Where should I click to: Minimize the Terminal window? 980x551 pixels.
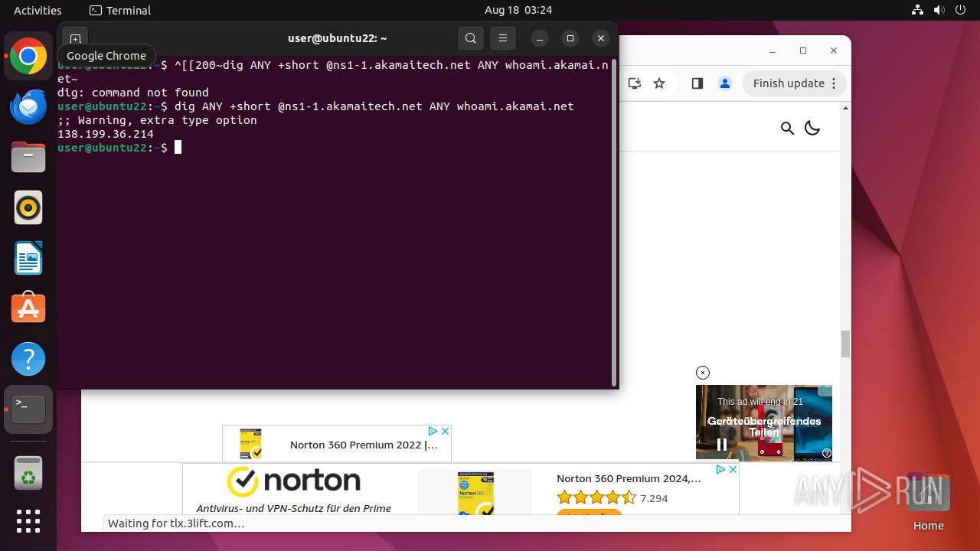coord(540,38)
